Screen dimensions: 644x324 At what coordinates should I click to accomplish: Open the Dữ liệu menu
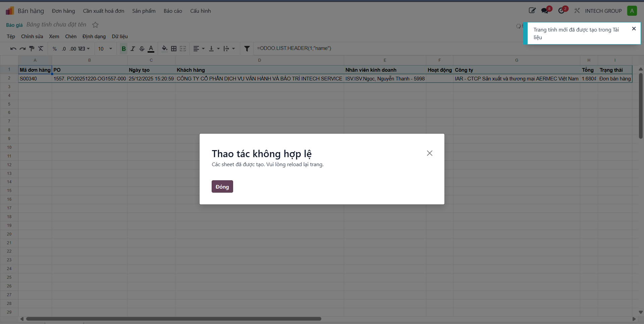click(x=120, y=37)
